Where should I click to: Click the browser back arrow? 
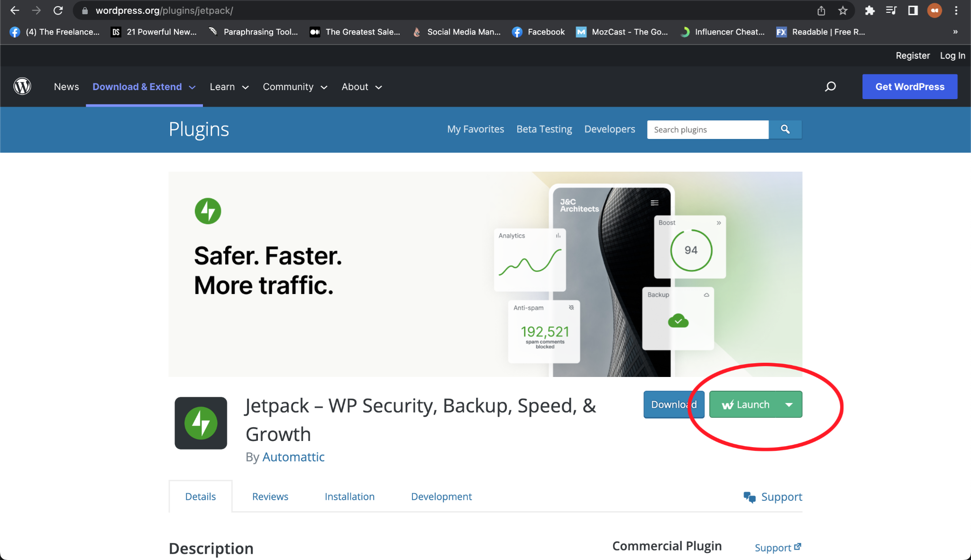click(x=15, y=10)
